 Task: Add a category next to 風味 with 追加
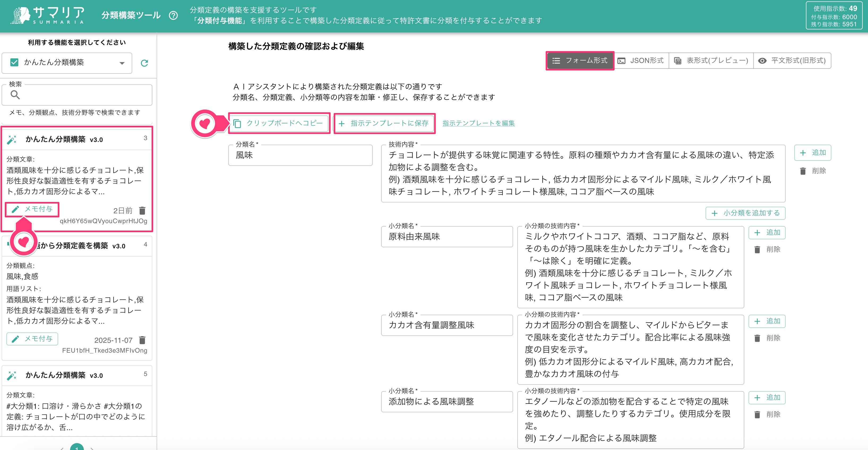813,153
